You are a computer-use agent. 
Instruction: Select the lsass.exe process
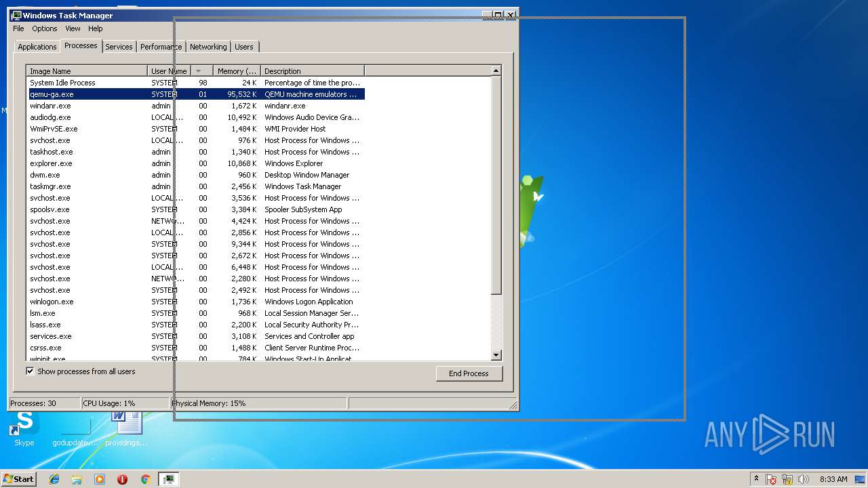click(x=197, y=325)
